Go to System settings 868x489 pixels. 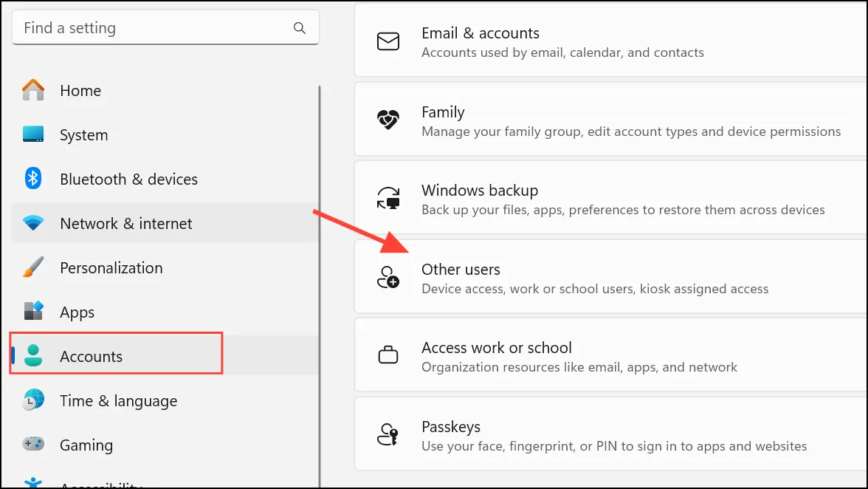165,134
